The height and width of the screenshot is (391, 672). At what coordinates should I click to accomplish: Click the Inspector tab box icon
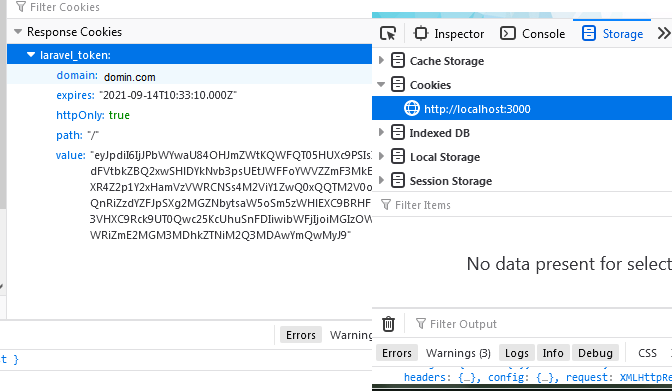[x=420, y=33]
